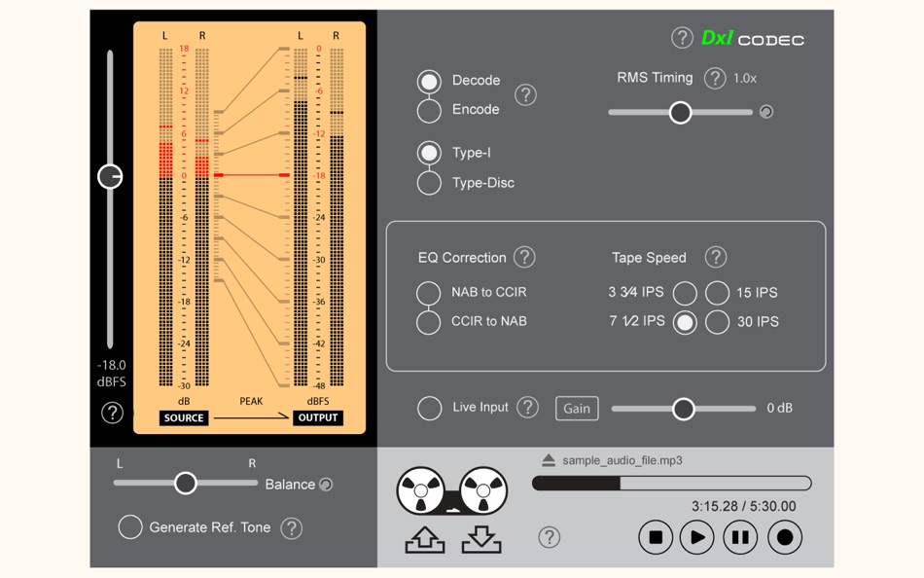Click the eject icon beside sample_audio_file.mp3

(549, 460)
